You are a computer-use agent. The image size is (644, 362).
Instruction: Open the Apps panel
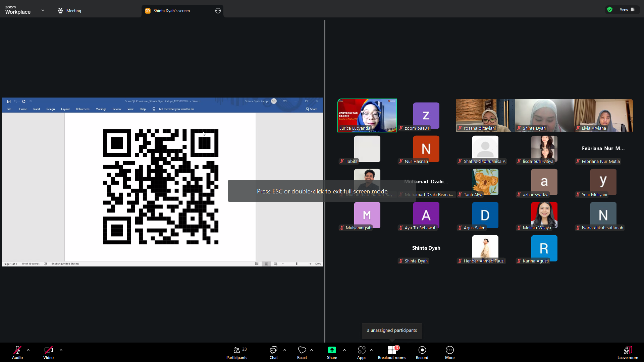click(x=362, y=353)
